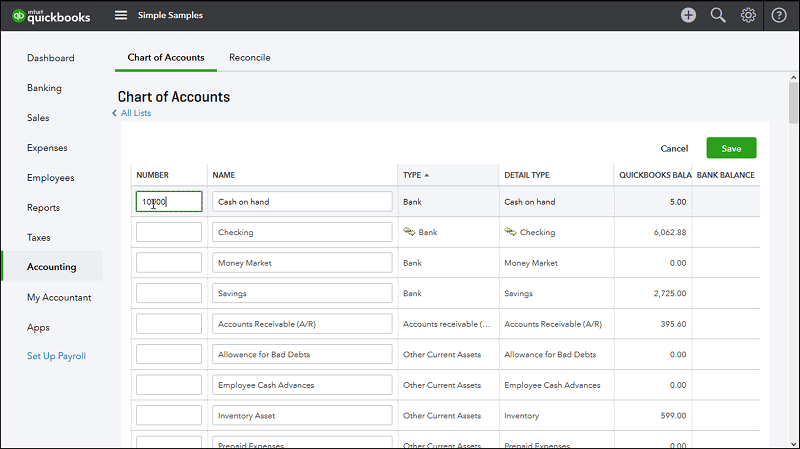Click the Cancel button
800x449 pixels.
point(674,148)
